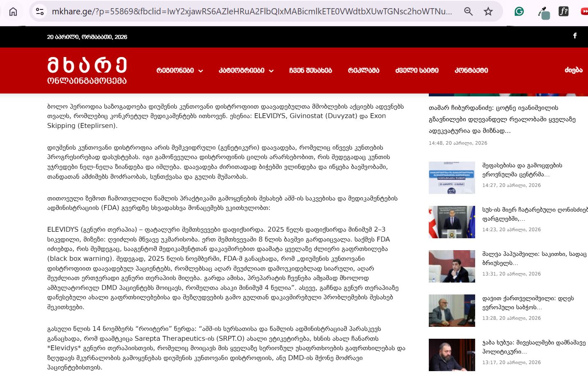Click the zoom magnifier icon in address bar
Viewport: 588px width, 374px height.
pos(468,11)
